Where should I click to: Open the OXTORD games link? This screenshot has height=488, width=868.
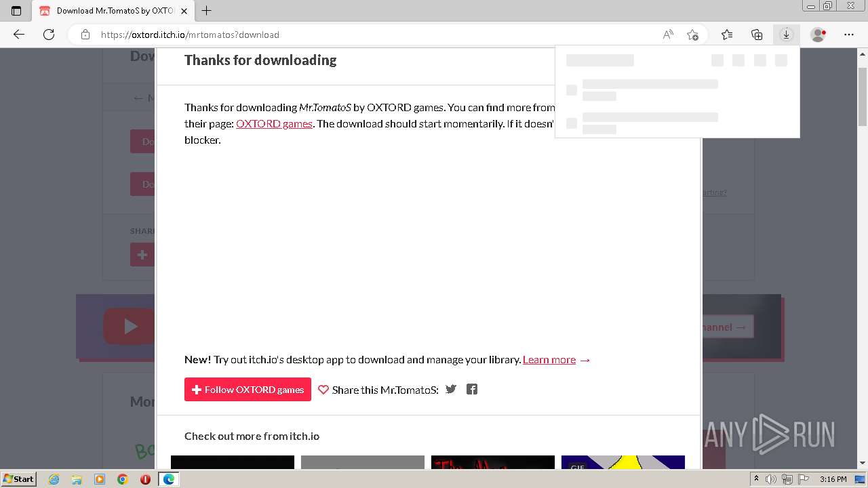coord(274,123)
